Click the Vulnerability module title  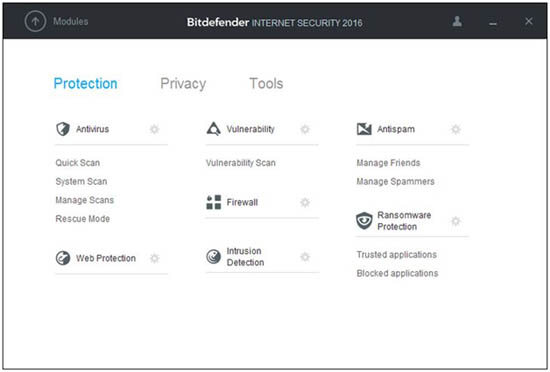[x=250, y=129]
